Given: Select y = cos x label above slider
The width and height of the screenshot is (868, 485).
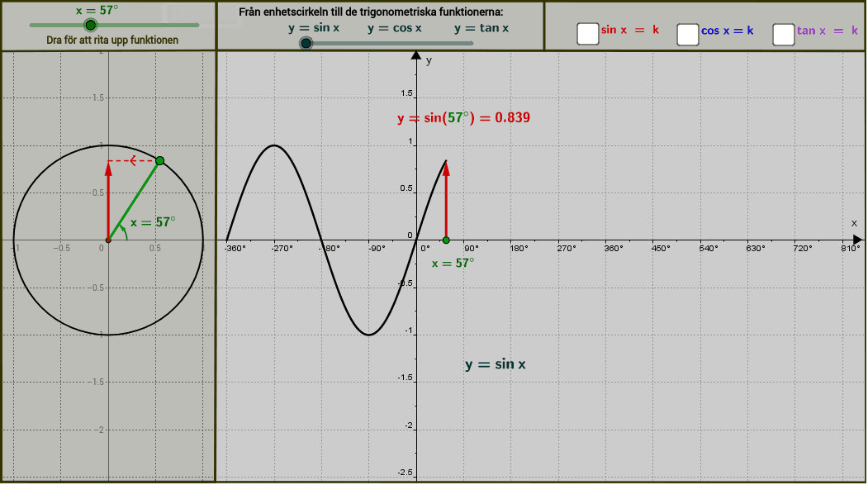Looking at the screenshot, I should [395, 28].
